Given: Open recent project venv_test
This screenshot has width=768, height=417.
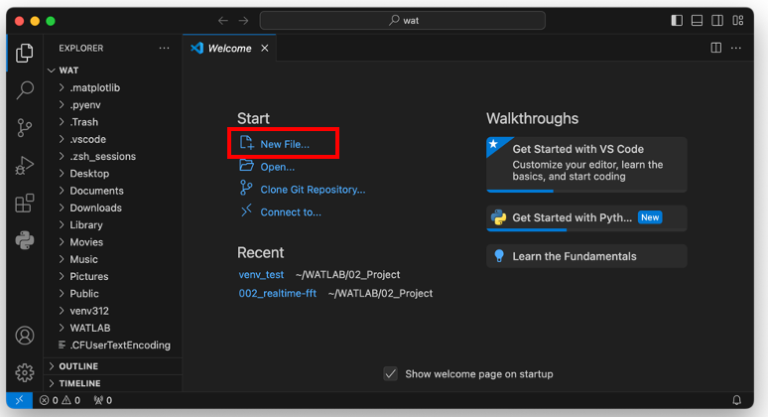Looking at the screenshot, I should tap(261, 274).
